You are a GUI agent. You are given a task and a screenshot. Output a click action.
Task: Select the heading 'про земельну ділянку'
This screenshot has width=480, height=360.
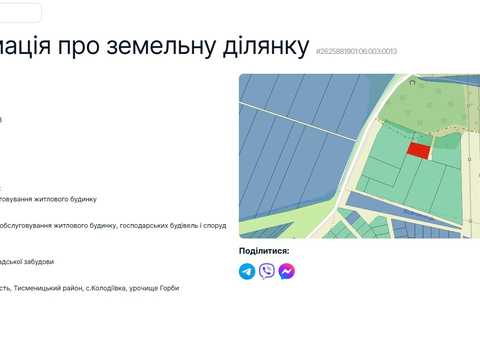(184, 46)
